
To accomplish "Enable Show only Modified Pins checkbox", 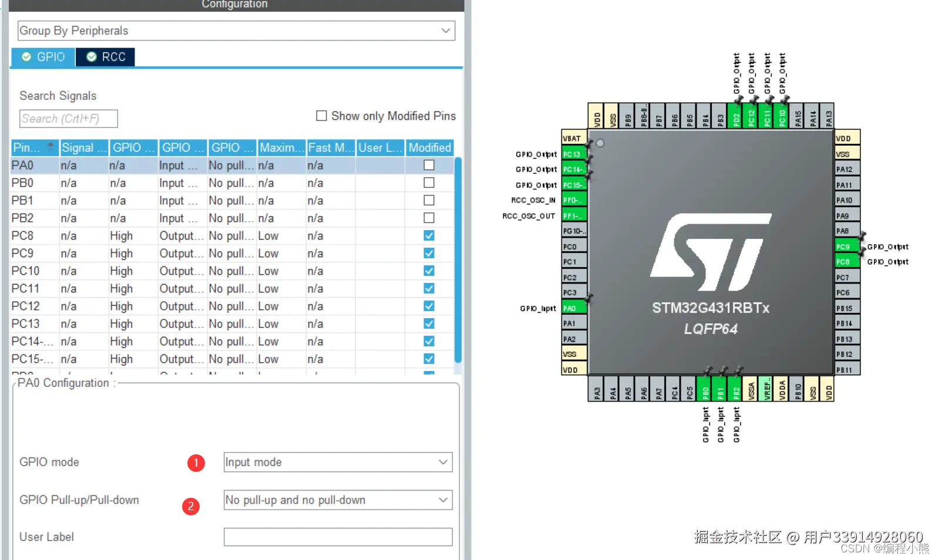I will (x=321, y=116).
